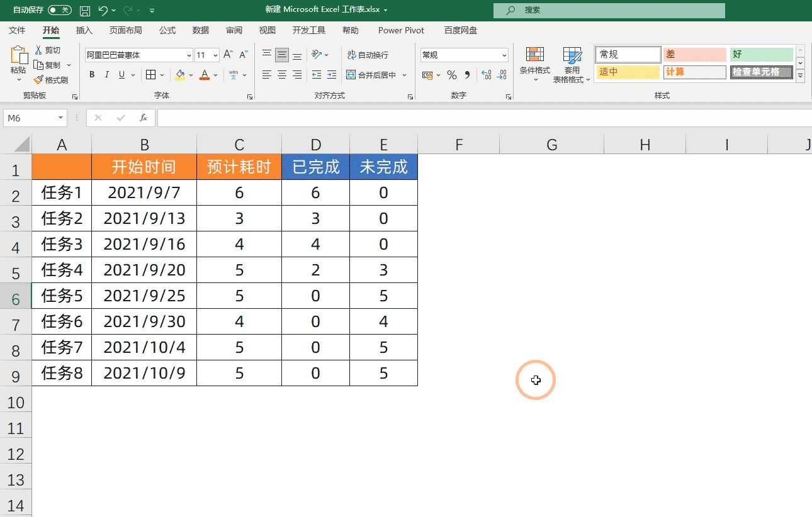Screen dimensions: 812x517
Task: Click the 格式刷 format painter
Action: point(51,80)
